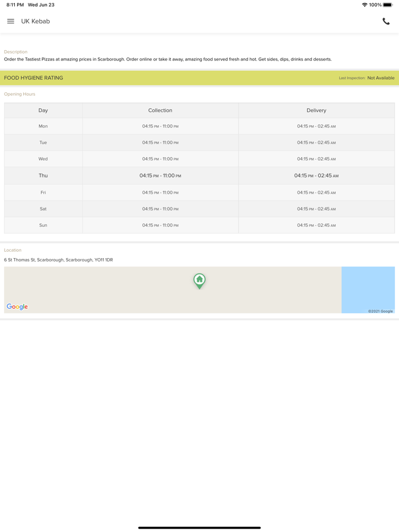
Task: Tap Not Available inspection value
Action: pyautogui.click(x=381, y=77)
